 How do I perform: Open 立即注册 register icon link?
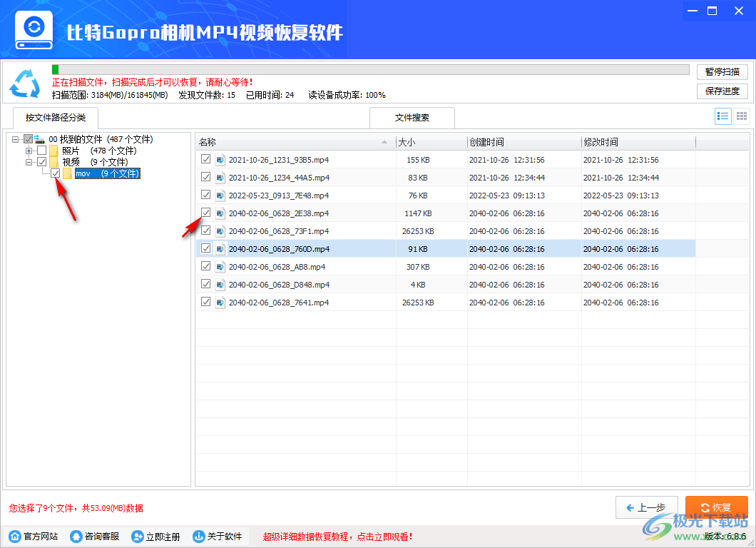(138, 537)
